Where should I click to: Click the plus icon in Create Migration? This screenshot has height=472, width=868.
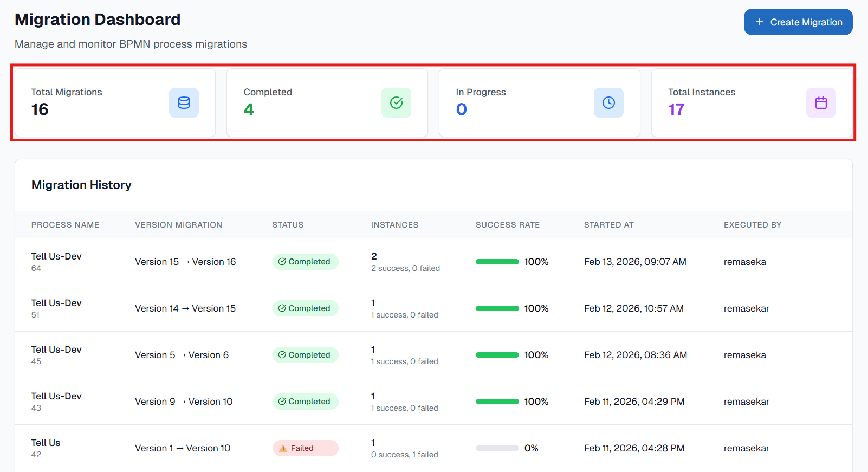click(760, 22)
